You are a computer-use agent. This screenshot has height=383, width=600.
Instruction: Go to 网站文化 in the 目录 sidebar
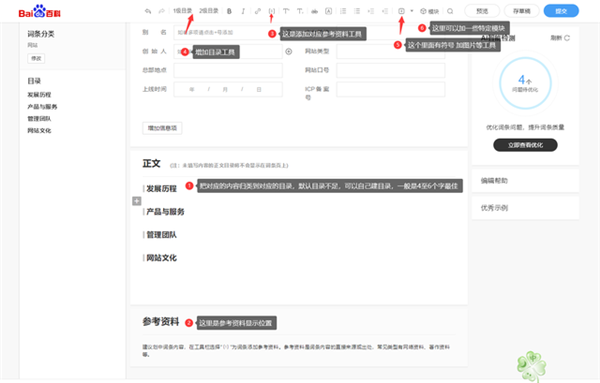(39, 130)
